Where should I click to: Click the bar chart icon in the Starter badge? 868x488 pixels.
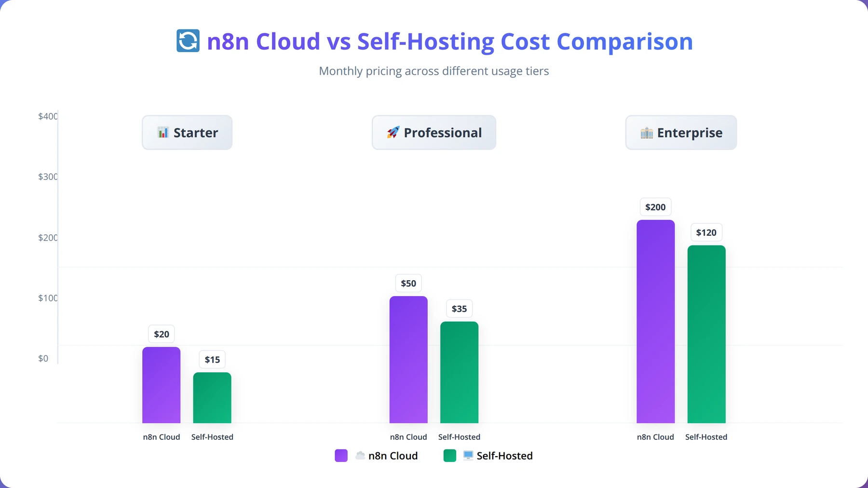coord(163,133)
